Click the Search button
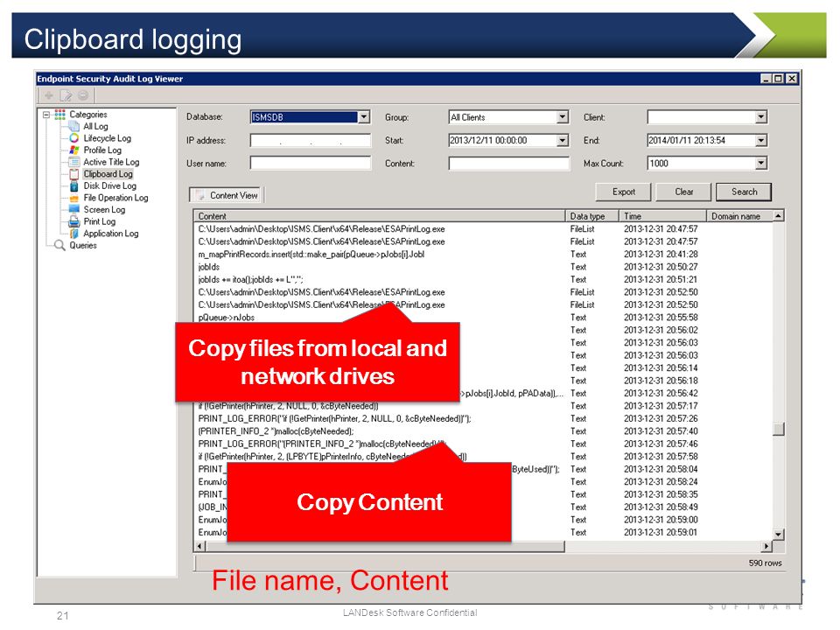Image resolution: width=840 pixels, height=630 pixels. [x=744, y=192]
